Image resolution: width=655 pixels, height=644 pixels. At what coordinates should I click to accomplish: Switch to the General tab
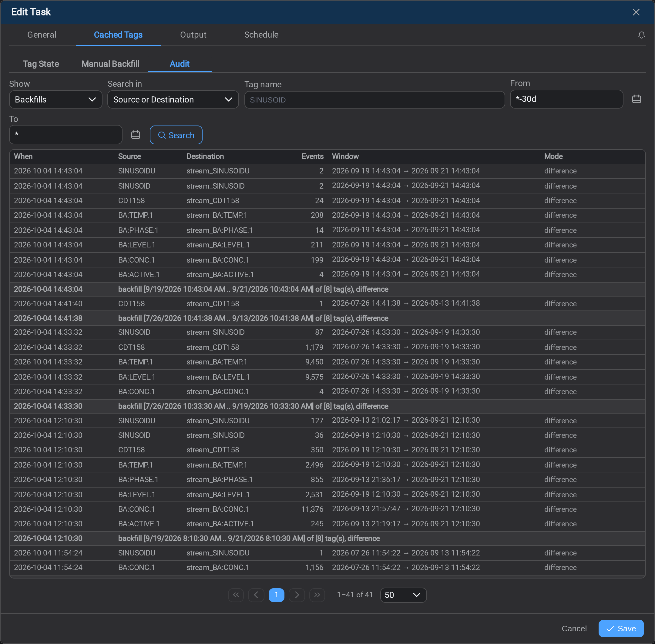tap(42, 35)
